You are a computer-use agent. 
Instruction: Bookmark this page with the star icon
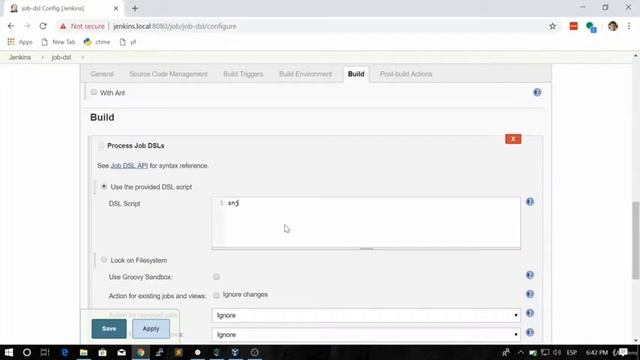click(553, 26)
